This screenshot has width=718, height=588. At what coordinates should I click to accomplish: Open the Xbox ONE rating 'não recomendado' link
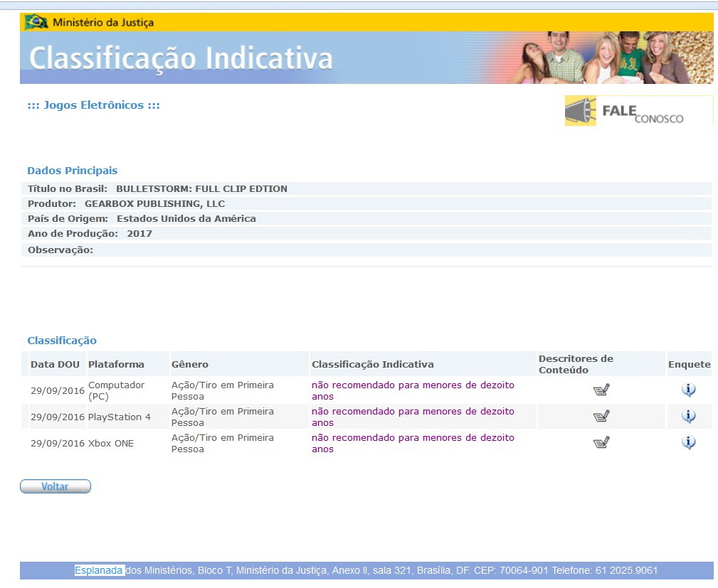click(413, 444)
